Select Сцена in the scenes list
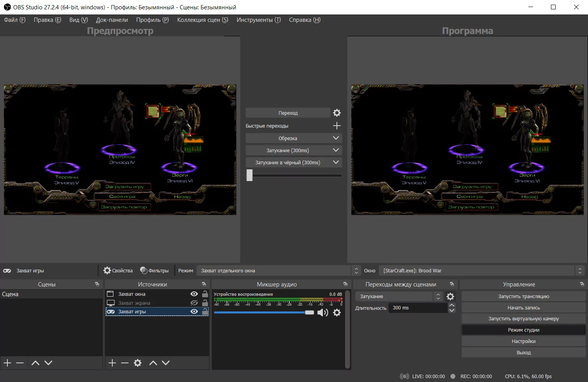Image resolution: width=588 pixels, height=382 pixels. tap(51, 294)
